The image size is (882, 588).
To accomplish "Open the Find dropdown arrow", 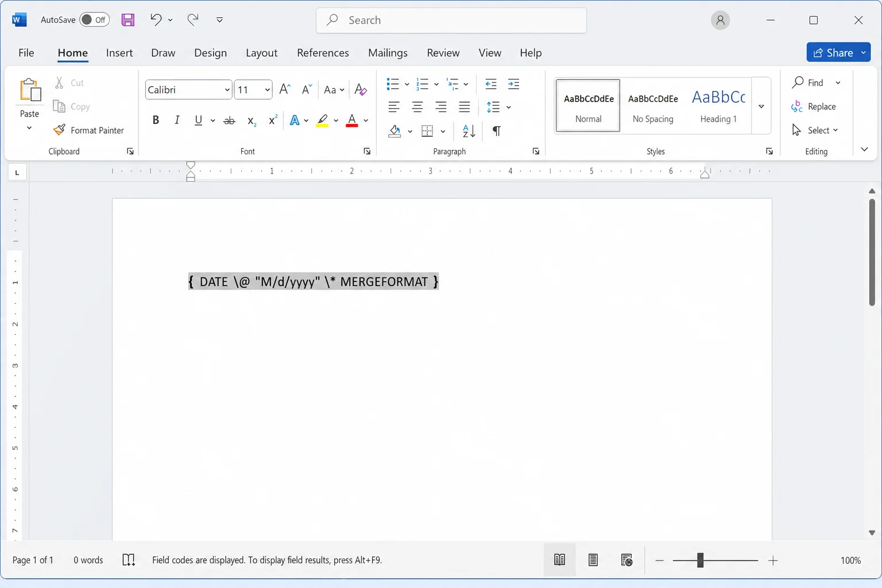I will 838,83.
